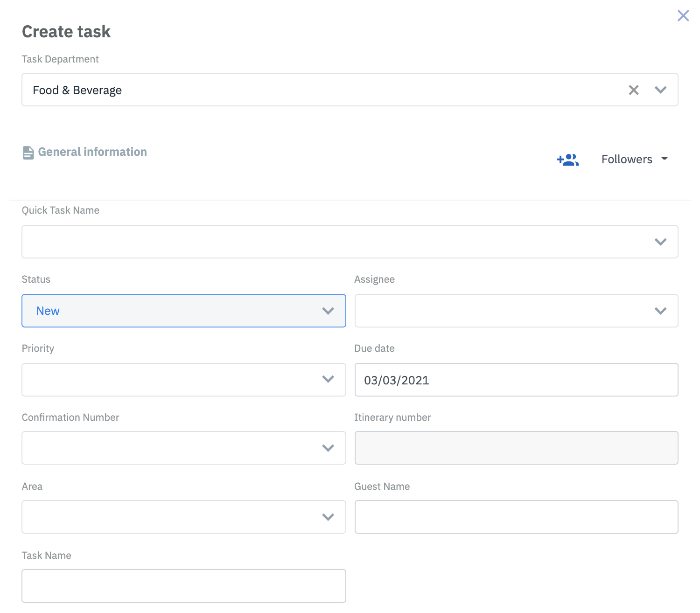The image size is (700, 613).
Task: Click the Assignee chevron arrow
Action: [x=660, y=311]
